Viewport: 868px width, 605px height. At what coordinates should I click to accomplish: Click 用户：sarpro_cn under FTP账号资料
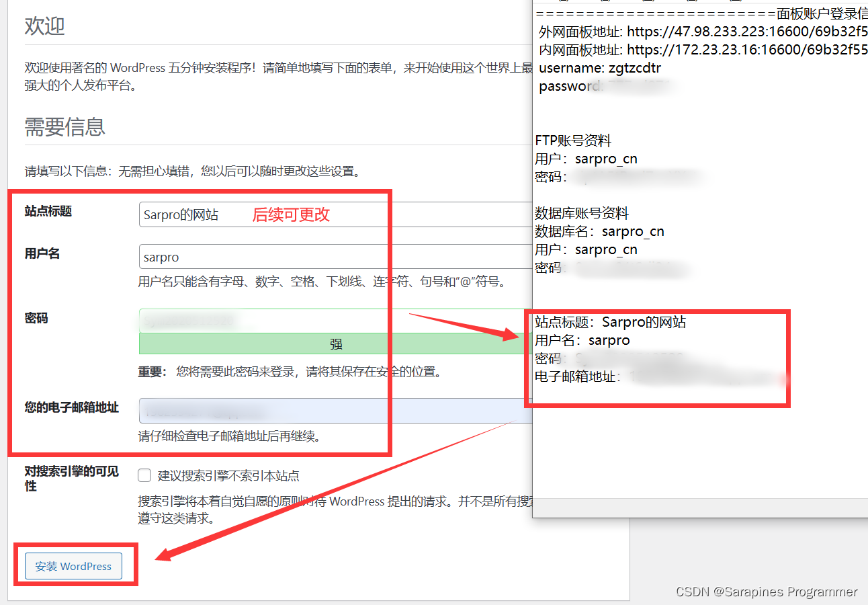(x=586, y=159)
